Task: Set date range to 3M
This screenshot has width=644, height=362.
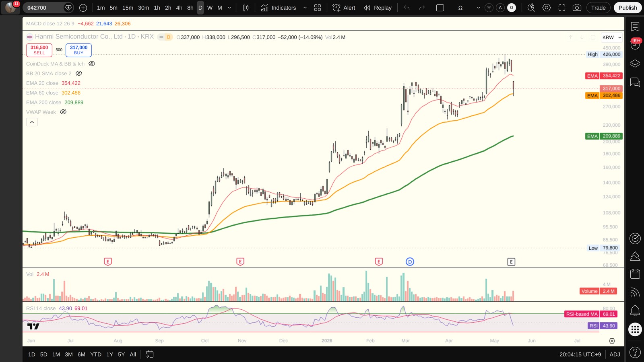Action: coord(69,354)
